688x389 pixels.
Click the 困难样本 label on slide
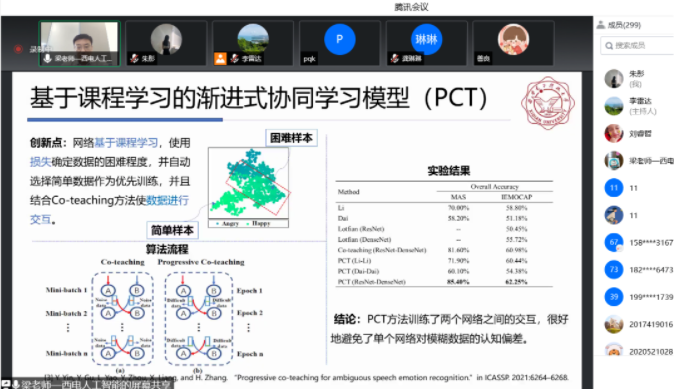pos(291,138)
